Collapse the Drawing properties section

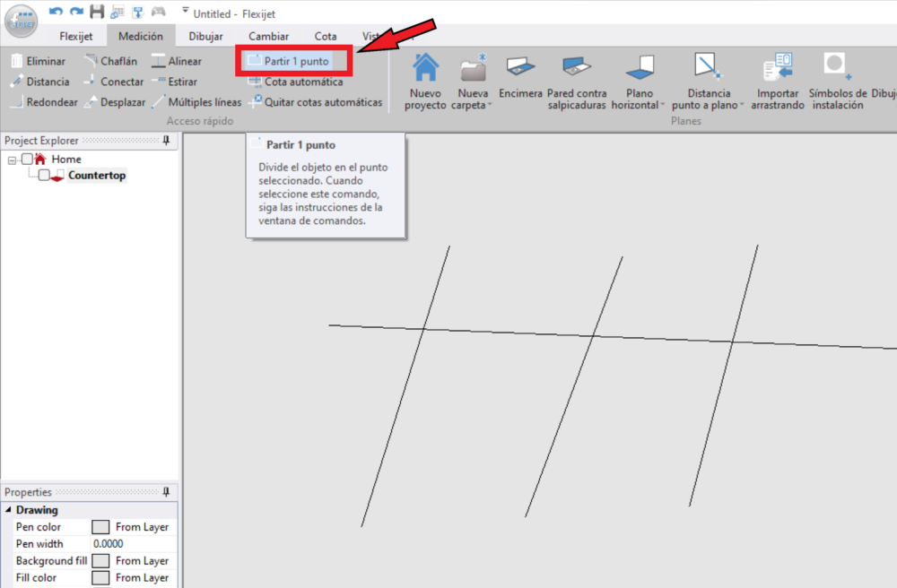9,510
